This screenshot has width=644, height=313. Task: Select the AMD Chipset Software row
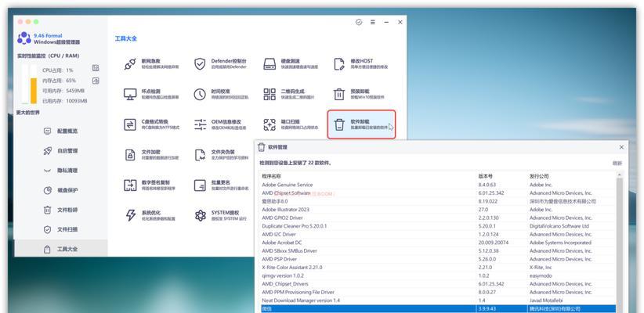[438, 193]
